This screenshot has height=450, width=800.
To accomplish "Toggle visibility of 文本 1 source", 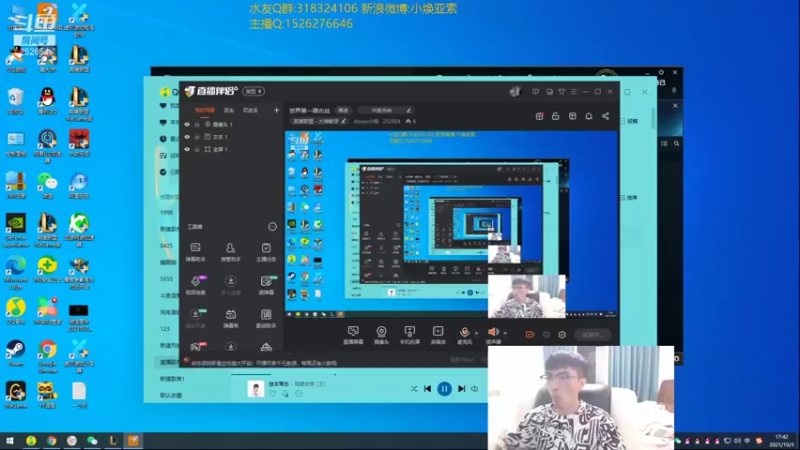I will [187, 137].
